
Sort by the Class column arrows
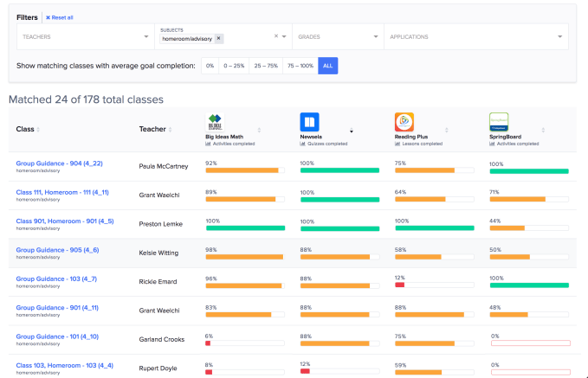(x=38, y=130)
